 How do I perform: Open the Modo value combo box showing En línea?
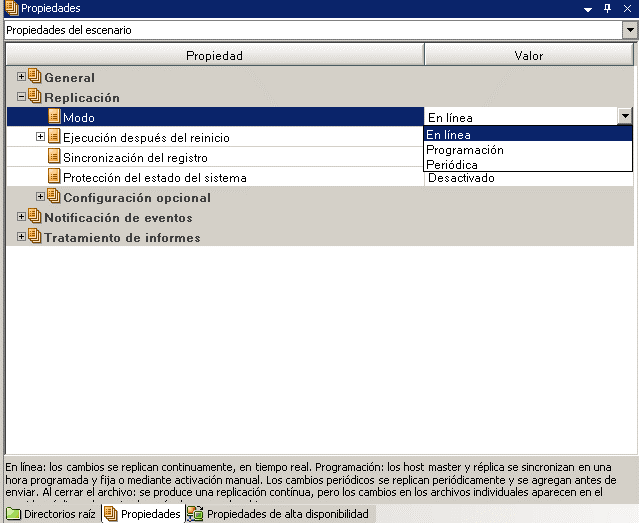(x=528, y=117)
